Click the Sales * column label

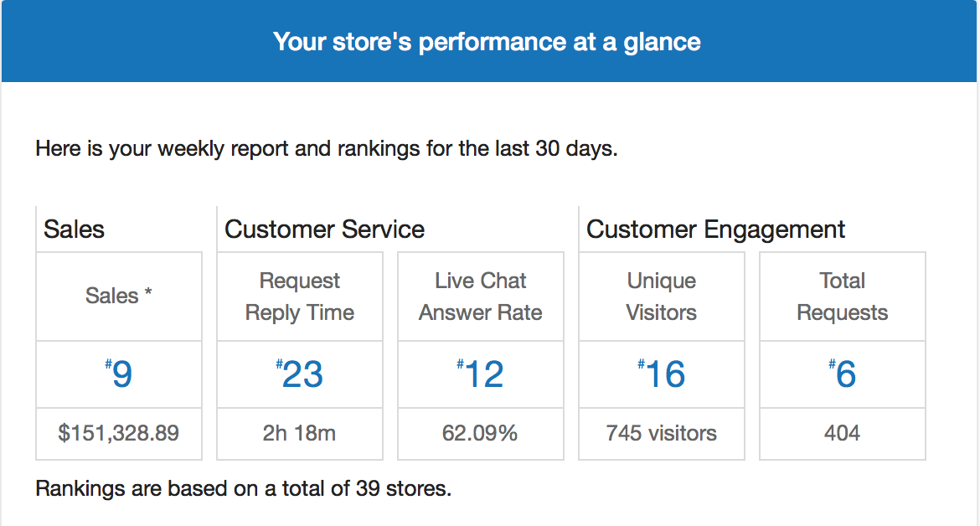[x=119, y=296]
